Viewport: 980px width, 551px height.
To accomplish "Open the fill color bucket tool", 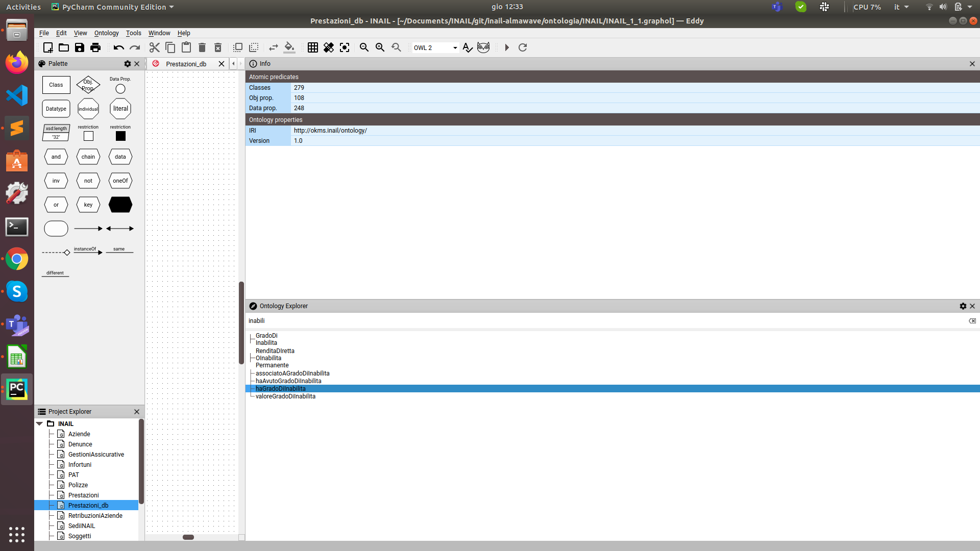I will point(289,47).
